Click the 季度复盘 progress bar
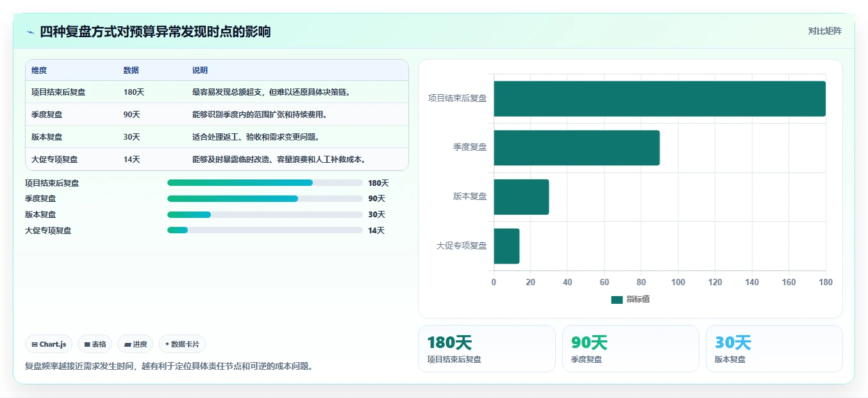This screenshot has width=868, height=398. click(265, 199)
